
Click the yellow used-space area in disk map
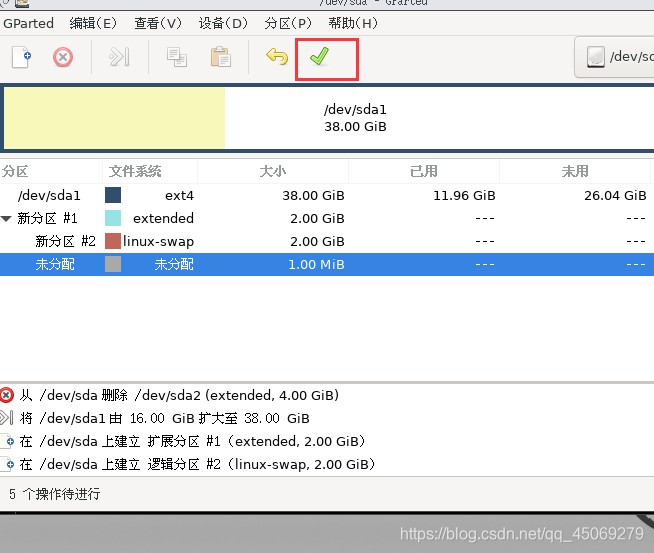click(115, 118)
